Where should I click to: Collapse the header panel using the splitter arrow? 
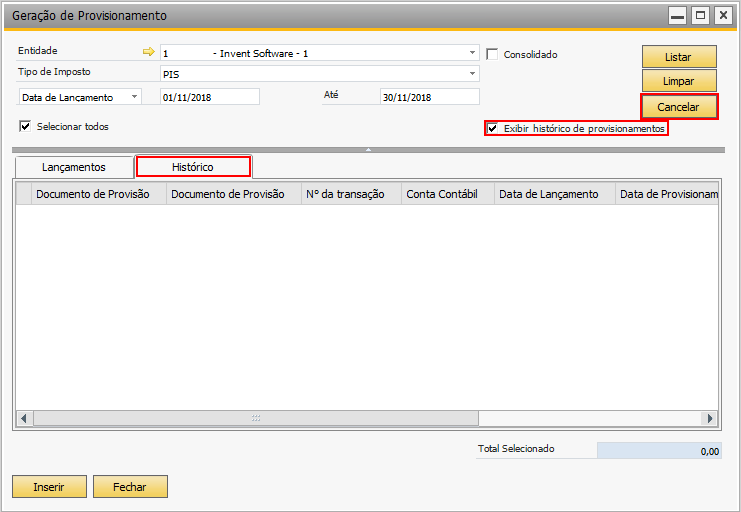pyautogui.click(x=368, y=150)
